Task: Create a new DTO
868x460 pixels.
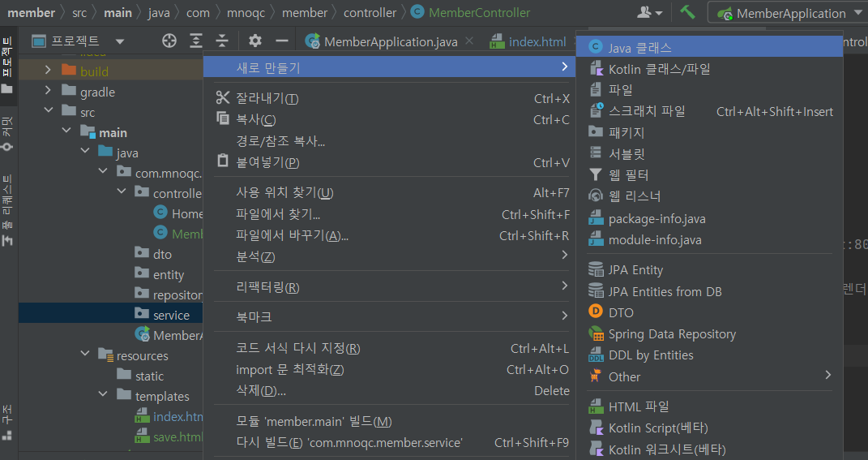Action: click(710, 312)
